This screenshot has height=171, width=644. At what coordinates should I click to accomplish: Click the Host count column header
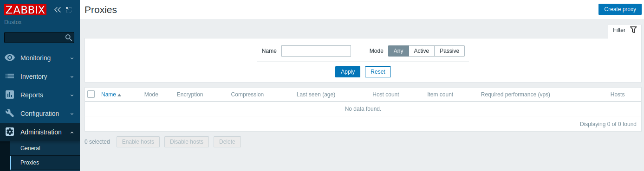point(386,95)
